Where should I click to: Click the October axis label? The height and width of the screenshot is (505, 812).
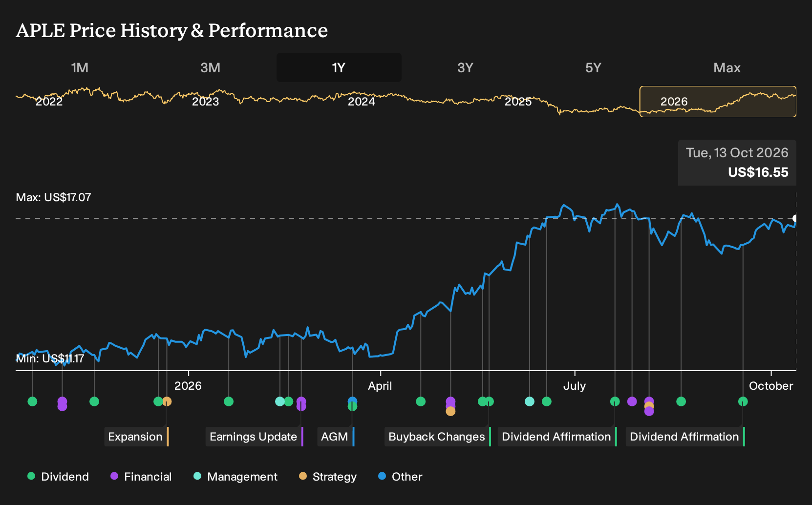[x=771, y=386]
